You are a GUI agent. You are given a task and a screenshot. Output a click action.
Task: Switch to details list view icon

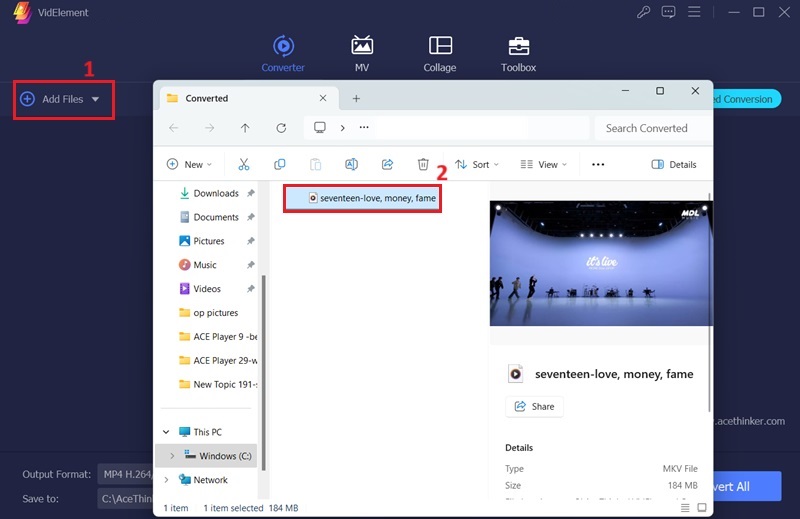click(x=685, y=508)
